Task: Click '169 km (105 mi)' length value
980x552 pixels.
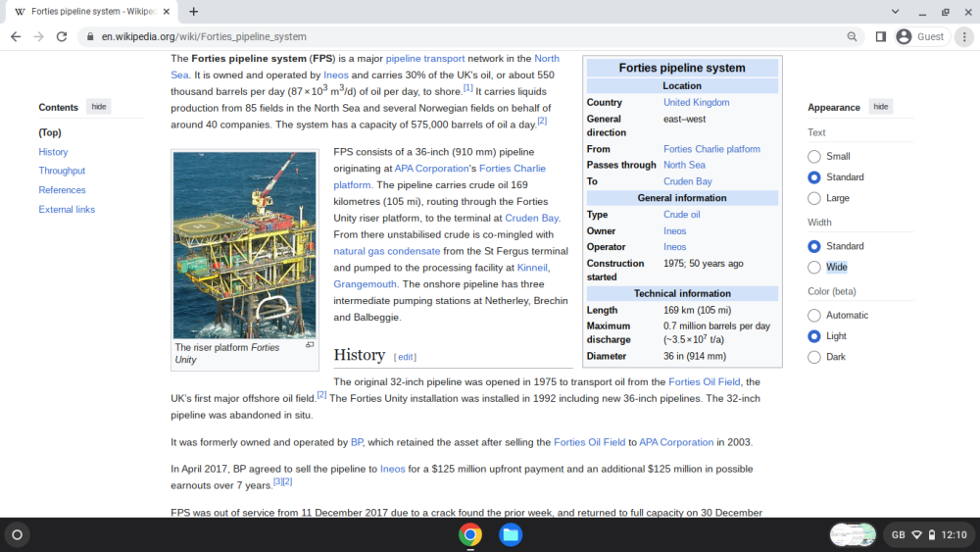Action: tap(697, 310)
